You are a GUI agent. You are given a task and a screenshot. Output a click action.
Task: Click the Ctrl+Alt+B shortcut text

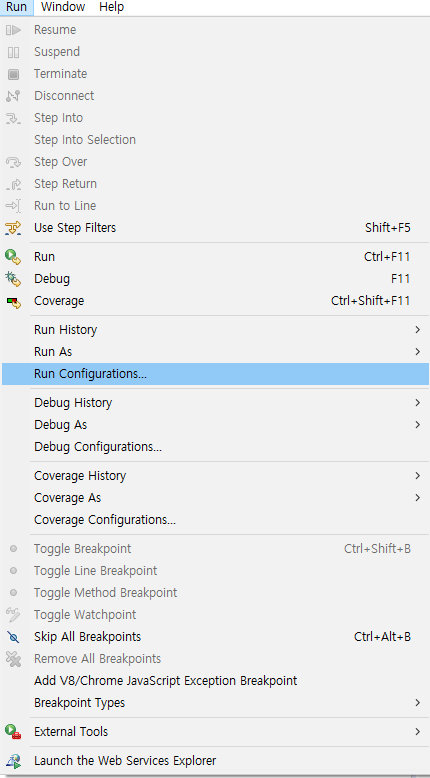click(382, 637)
